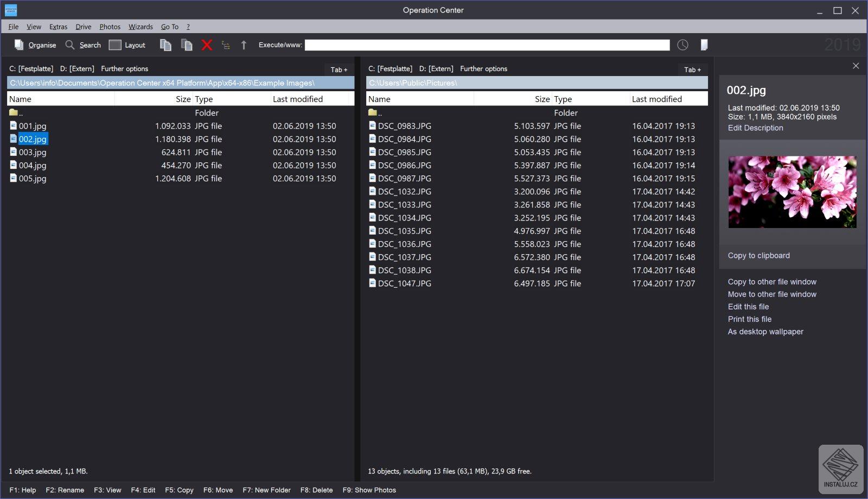The width and height of the screenshot is (868, 499).
Task: Sort left pane by Size column
Action: [154, 99]
